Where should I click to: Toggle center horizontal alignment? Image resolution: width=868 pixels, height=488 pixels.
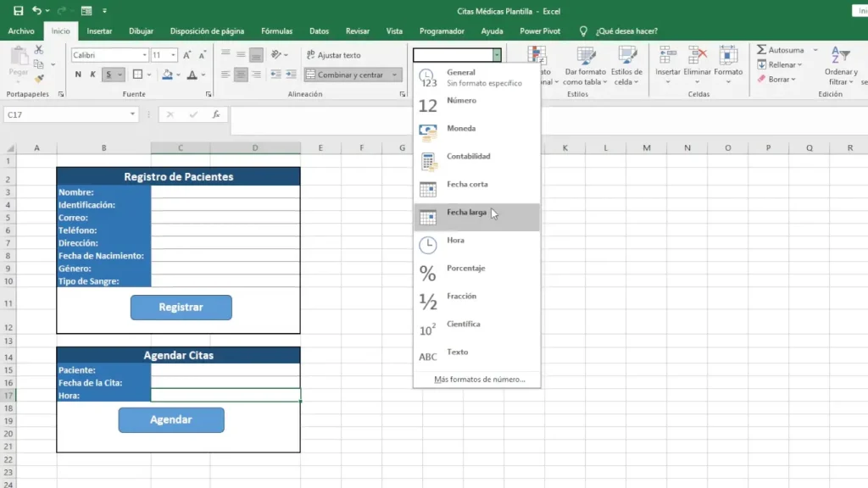(x=241, y=75)
